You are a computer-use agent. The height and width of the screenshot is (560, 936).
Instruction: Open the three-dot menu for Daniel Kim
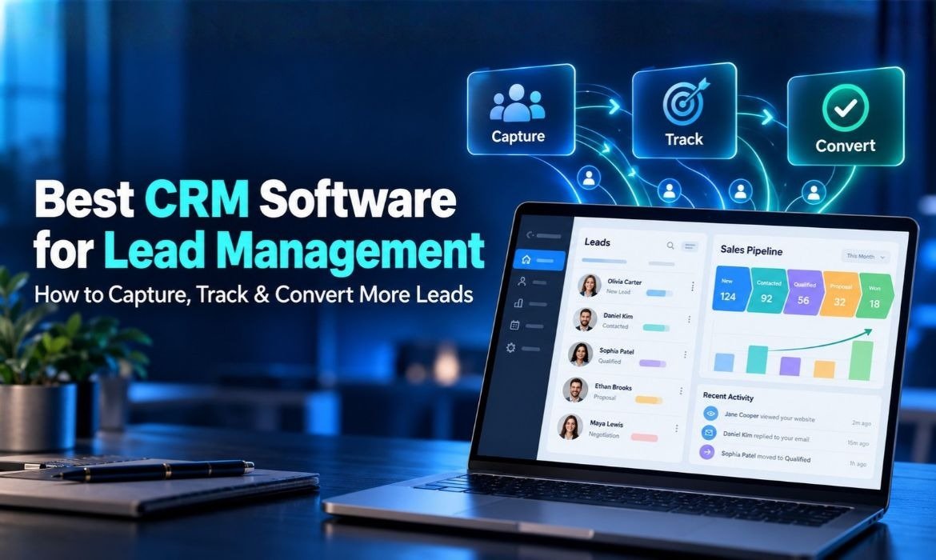point(689,319)
